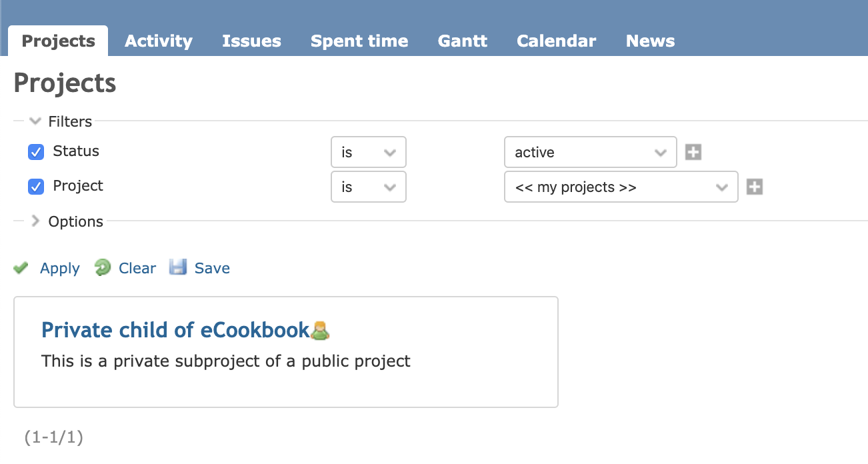868x464 pixels.
Task: Open the '<< my projects >>' dropdown
Action: [x=621, y=187]
